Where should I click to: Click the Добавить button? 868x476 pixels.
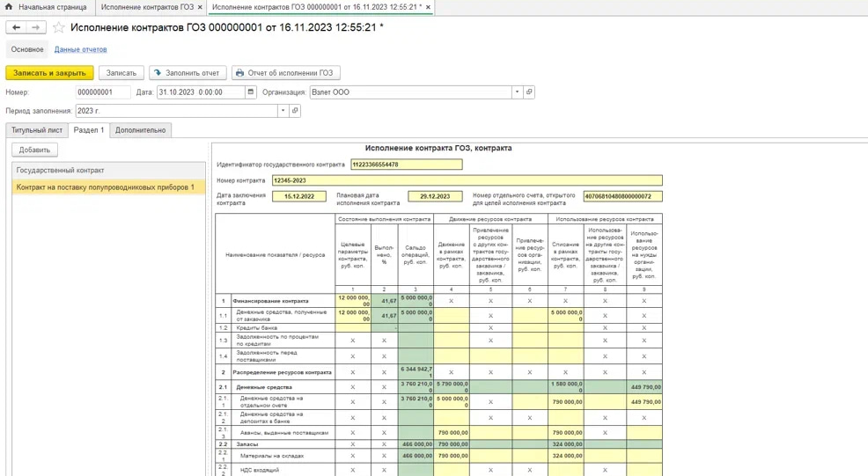34,150
